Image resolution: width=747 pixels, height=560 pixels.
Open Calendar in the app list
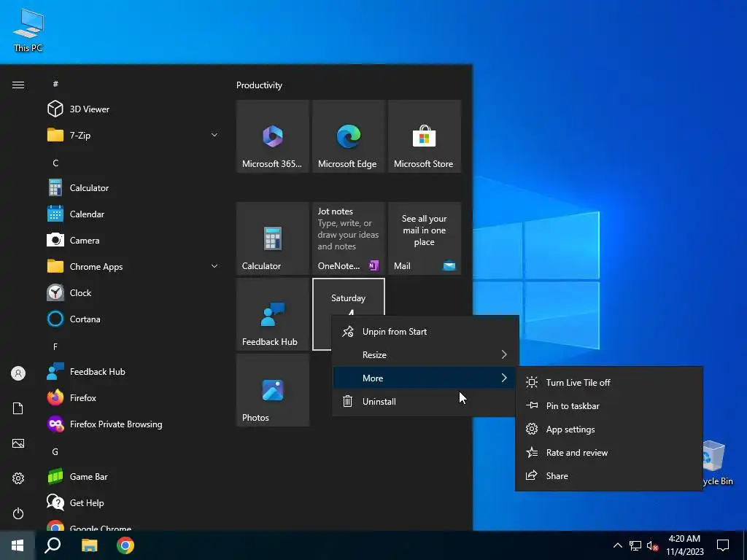pyautogui.click(x=133, y=214)
